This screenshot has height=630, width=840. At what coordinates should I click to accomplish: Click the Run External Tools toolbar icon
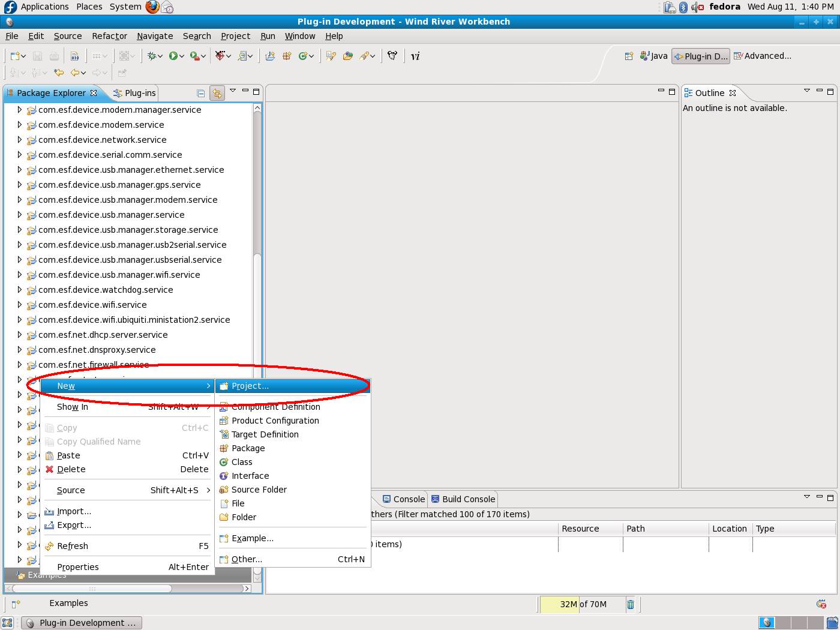(x=194, y=56)
